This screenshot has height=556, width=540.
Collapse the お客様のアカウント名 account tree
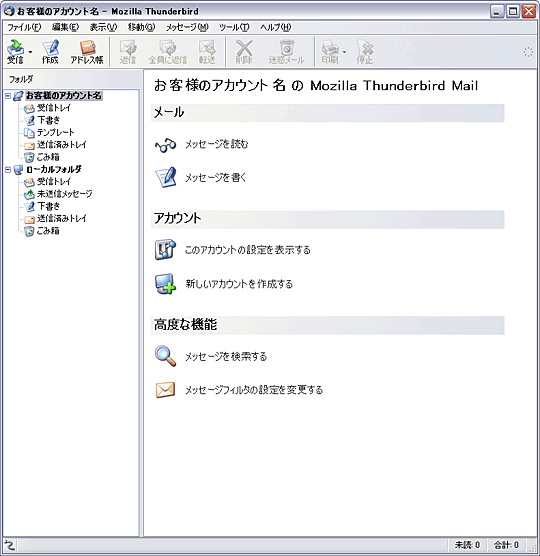(8, 95)
